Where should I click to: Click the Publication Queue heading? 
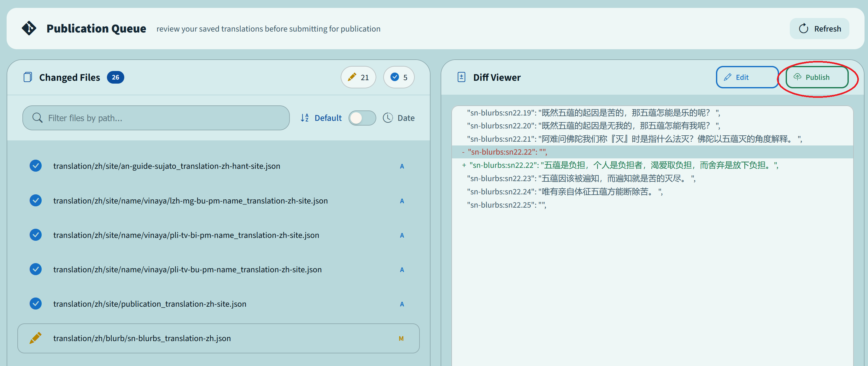tap(97, 29)
